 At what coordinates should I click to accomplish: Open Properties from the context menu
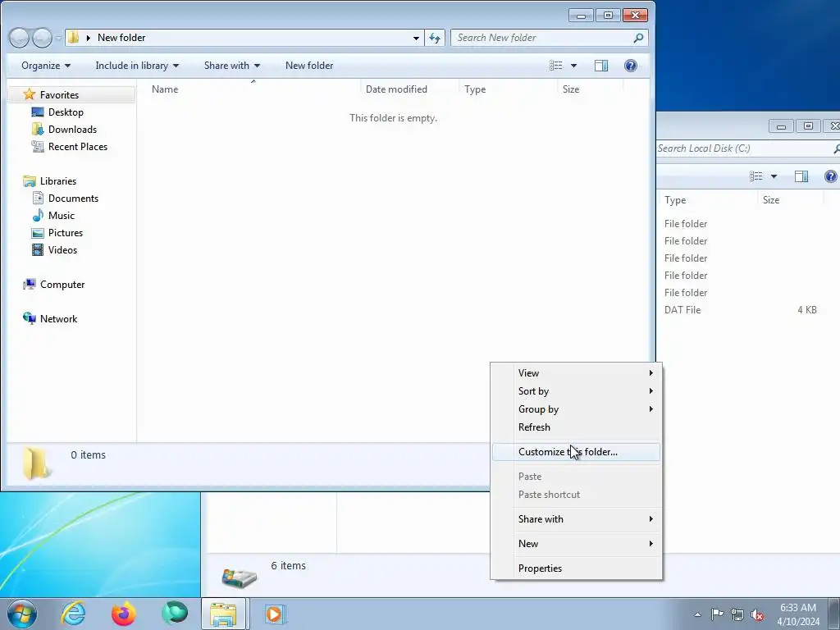[x=576, y=568]
